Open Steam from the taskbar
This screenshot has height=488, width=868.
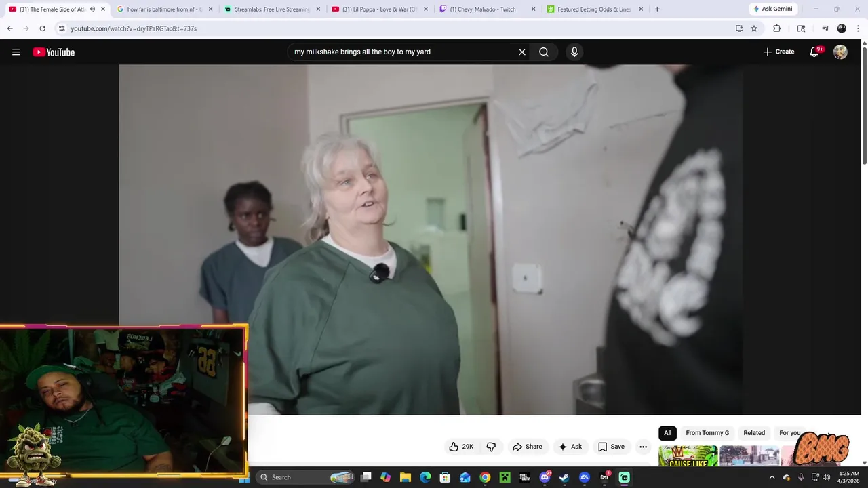(564, 477)
